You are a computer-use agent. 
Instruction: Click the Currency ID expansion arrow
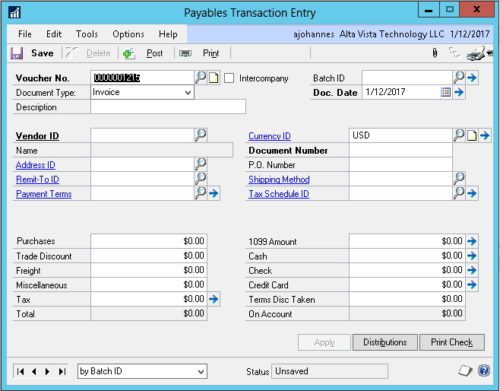[x=485, y=136]
